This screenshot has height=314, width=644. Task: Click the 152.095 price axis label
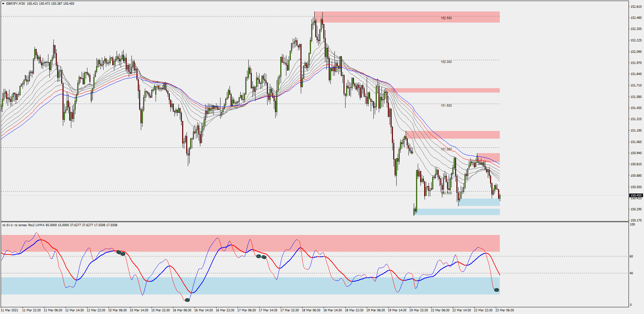[x=636, y=52]
